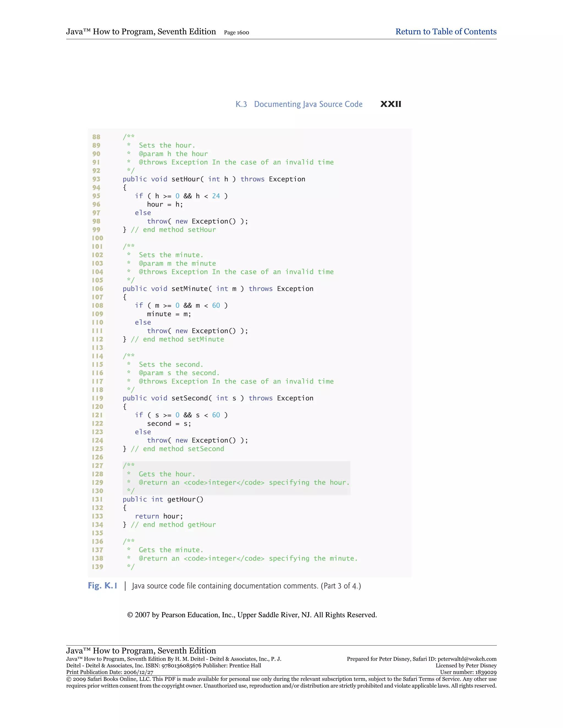Click the page header book title

(x=141, y=32)
